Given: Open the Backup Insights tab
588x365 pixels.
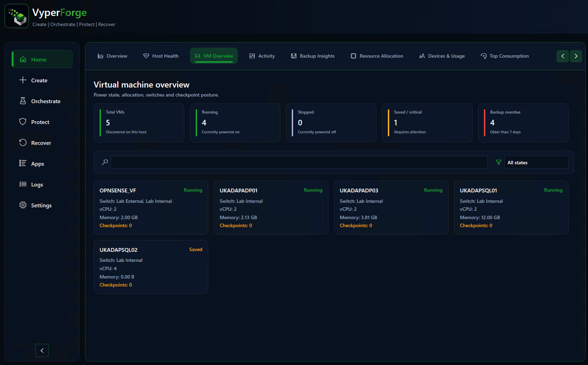Looking at the screenshot, I should click(x=313, y=56).
